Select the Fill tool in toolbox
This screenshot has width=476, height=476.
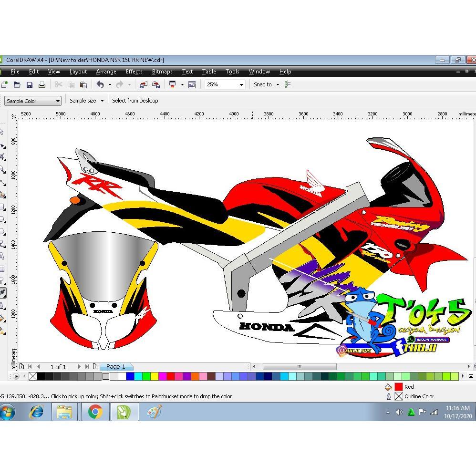point(2,319)
